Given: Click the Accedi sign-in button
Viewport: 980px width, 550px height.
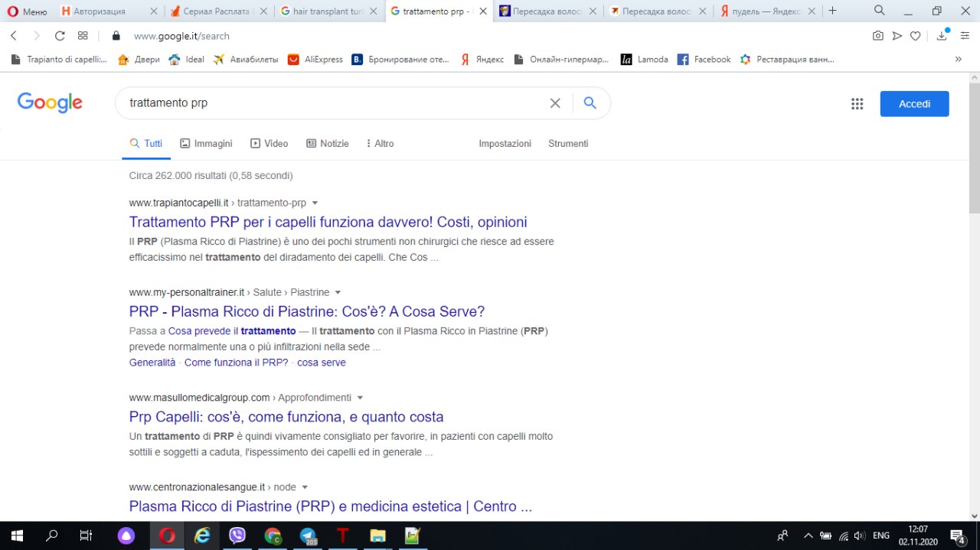Looking at the screenshot, I should pos(914,104).
